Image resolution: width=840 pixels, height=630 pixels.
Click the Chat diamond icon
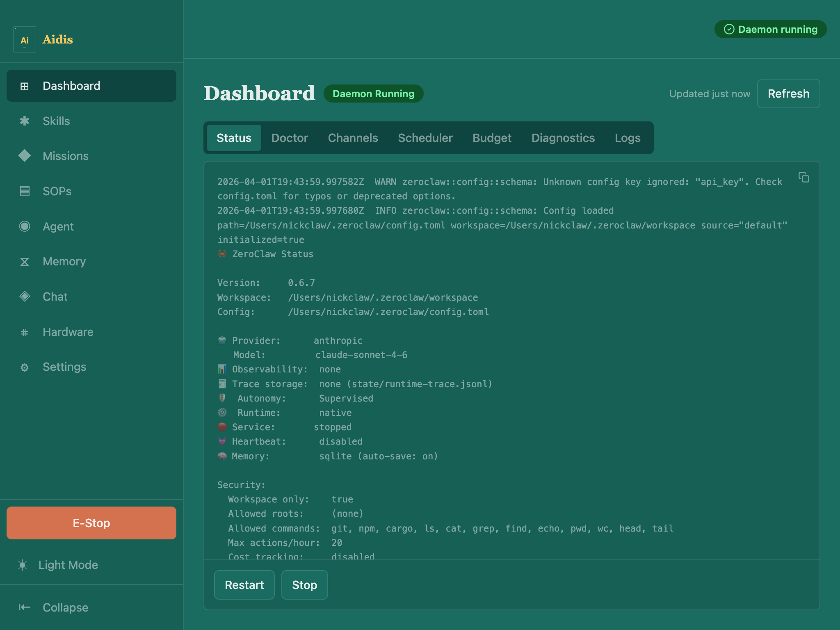click(x=25, y=296)
